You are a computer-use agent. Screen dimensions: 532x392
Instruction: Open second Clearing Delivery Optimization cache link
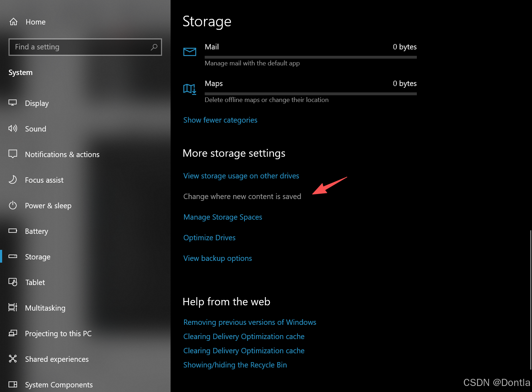coord(244,351)
